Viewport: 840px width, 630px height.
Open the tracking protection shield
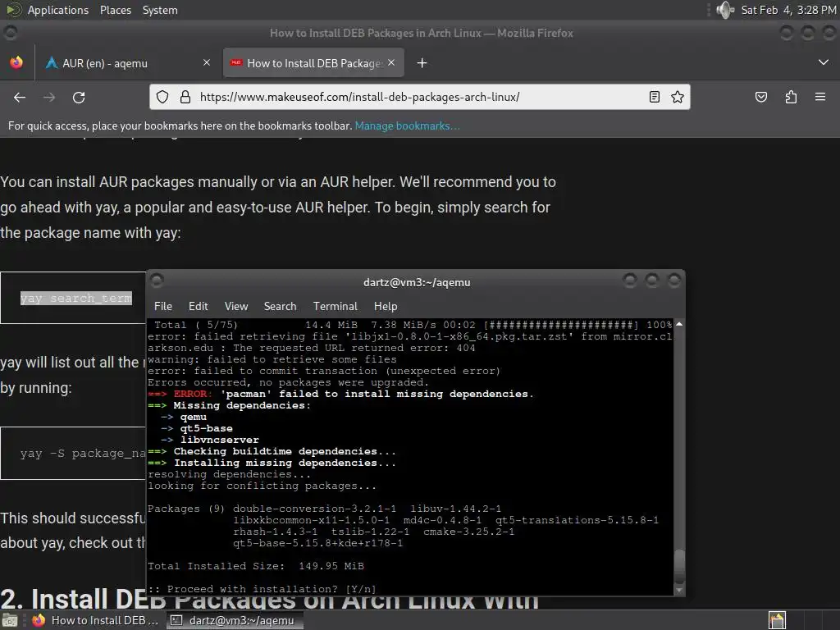[162, 97]
